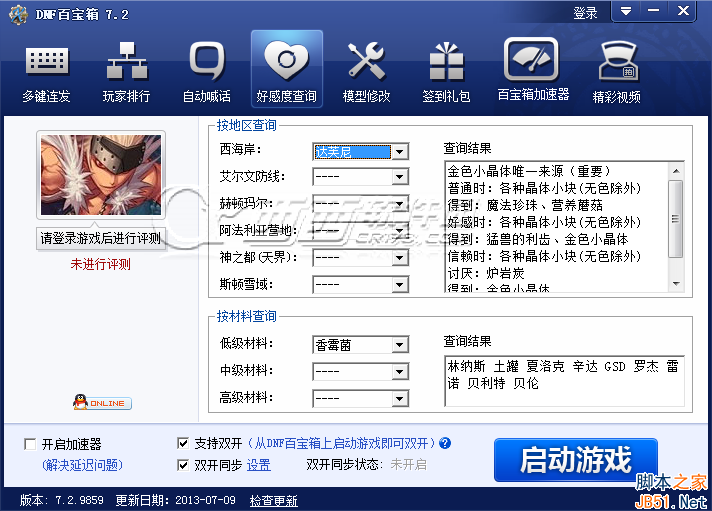Open the 多键连发 keyboard tool

tap(47, 73)
